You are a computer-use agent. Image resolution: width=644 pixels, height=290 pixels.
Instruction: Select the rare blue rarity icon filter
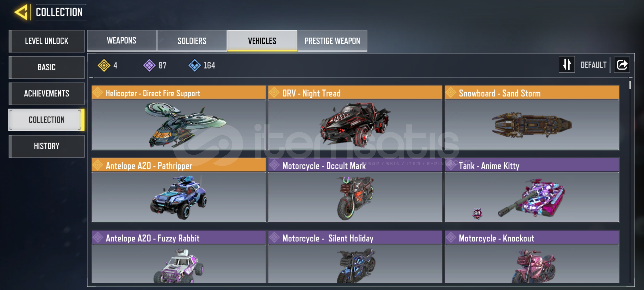tap(195, 65)
